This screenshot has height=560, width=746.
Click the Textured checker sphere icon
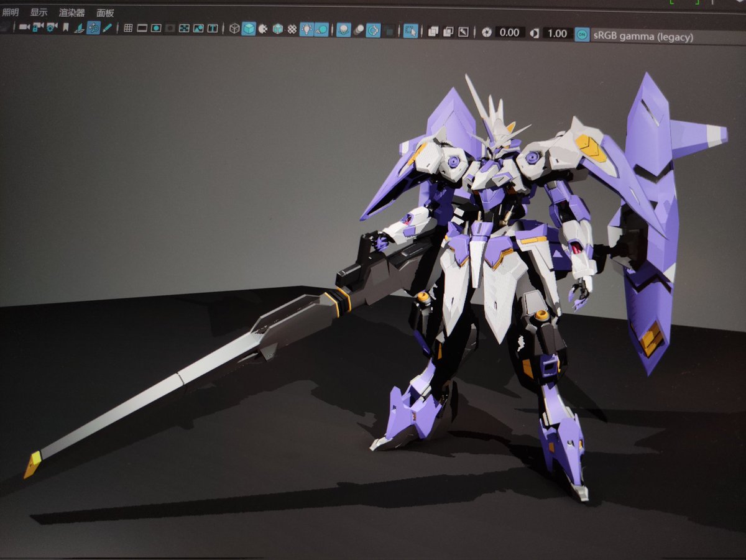pos(292,29)
